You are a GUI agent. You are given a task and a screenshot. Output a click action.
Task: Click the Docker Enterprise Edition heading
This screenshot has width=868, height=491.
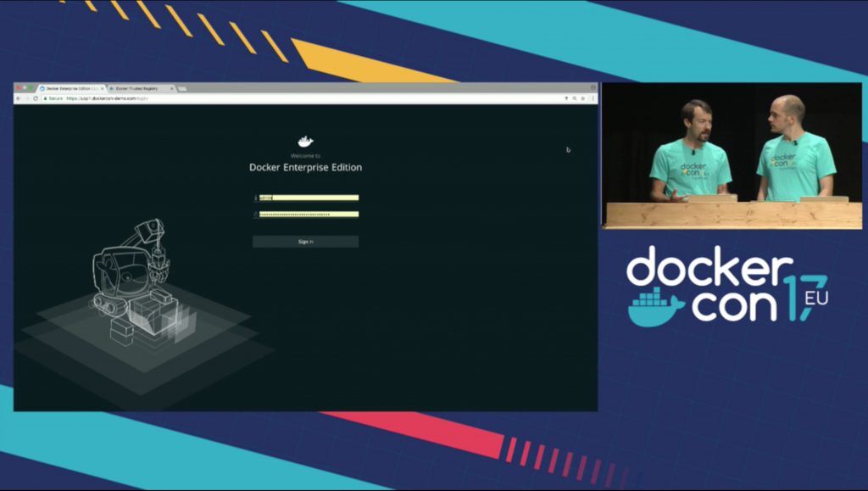pos(305,167)
